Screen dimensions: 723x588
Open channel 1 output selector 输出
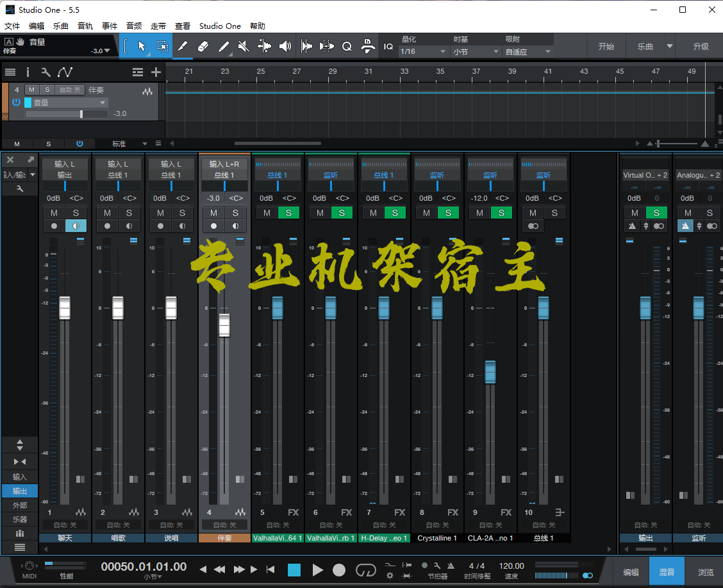(65, 175)
